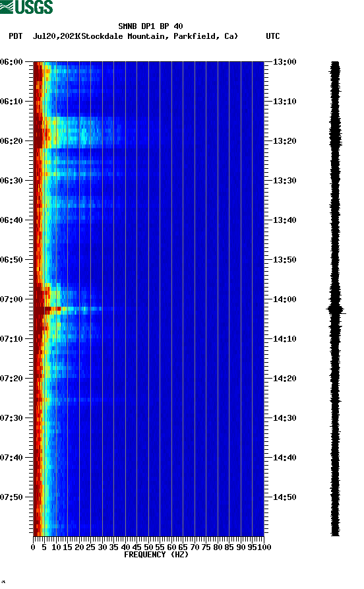
Task: Click the '75' frequency axis tick label
Action: [x=206, y=547]
